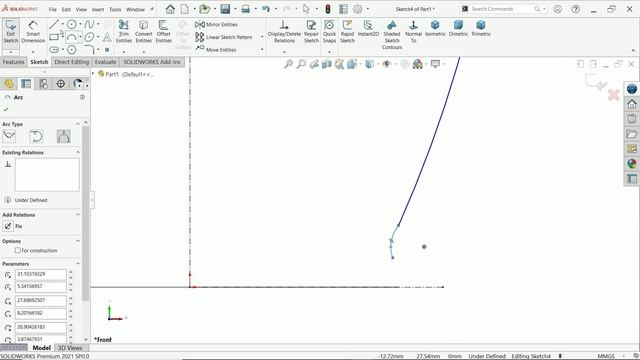
Task: Click the Save icon in the title bar
Action: [x=225, y=9]
